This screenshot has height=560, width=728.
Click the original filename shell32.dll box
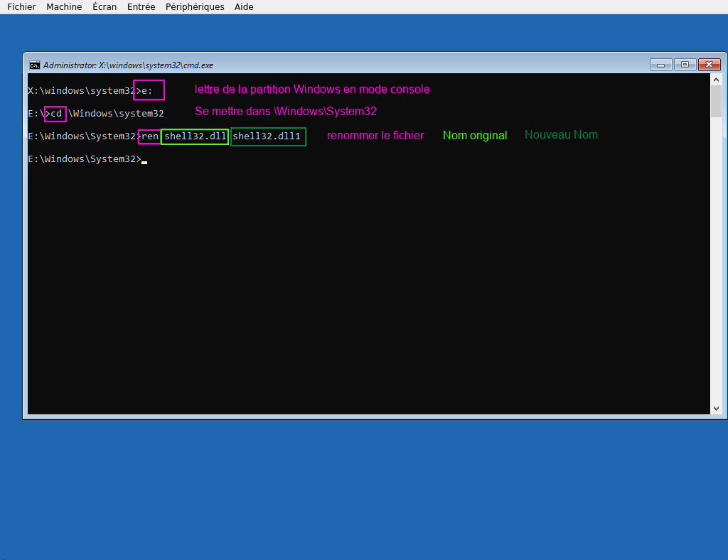(195, 136)
